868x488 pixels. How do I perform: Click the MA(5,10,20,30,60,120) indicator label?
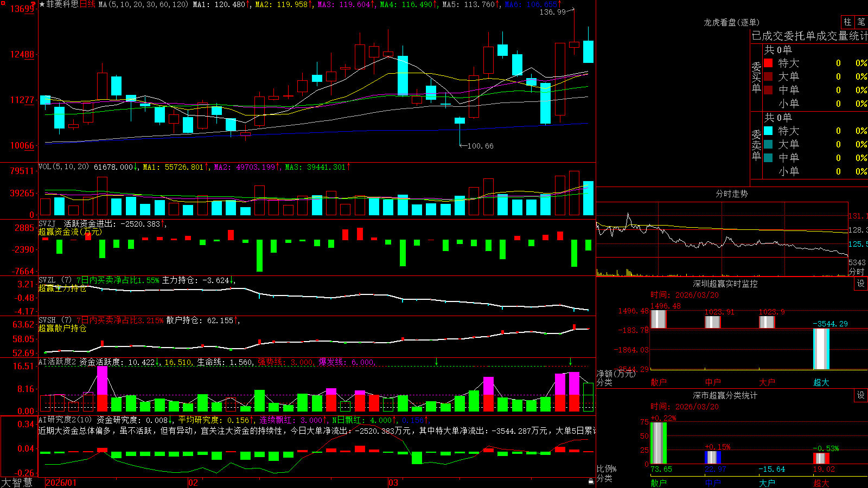[143, 4]
